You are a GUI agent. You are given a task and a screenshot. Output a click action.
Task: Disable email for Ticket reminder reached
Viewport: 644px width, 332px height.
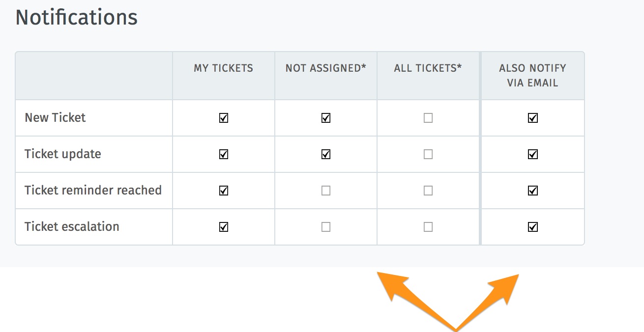[532, 191]
